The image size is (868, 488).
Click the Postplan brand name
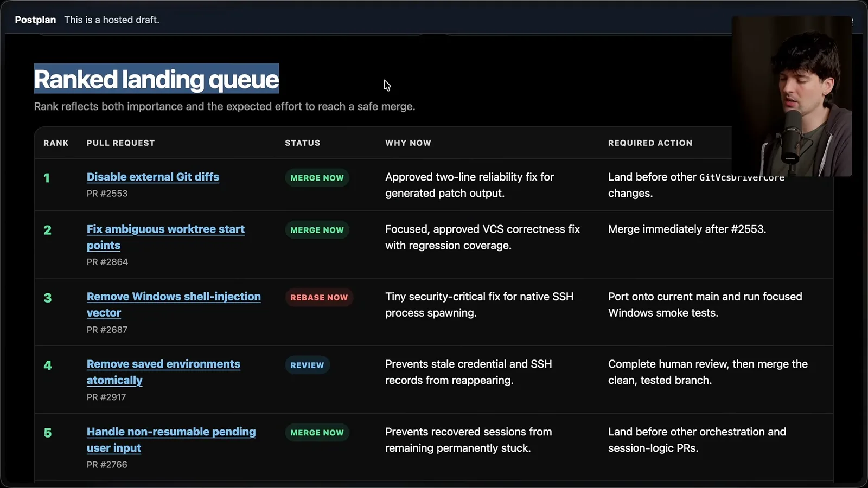point(35,20)
